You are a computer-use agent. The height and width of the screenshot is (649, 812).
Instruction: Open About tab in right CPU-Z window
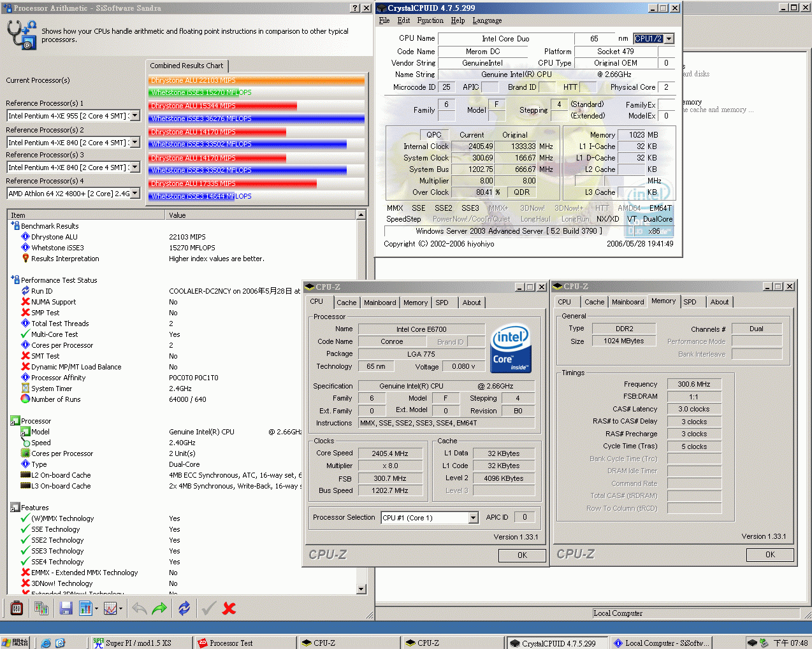(720, 302)
